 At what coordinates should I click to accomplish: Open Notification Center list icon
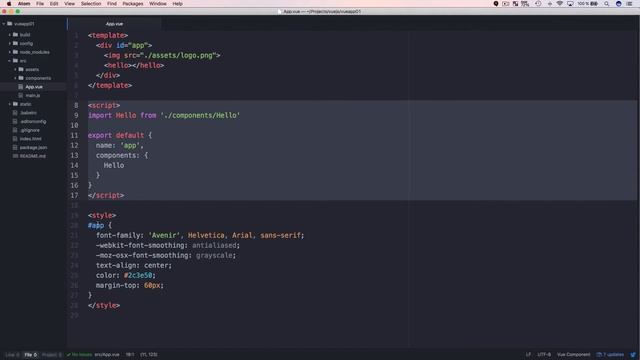(x=629, y=4)
